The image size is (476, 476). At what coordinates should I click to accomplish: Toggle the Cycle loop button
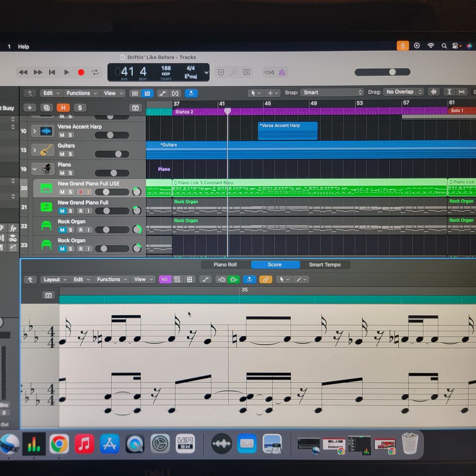point(95,72)
